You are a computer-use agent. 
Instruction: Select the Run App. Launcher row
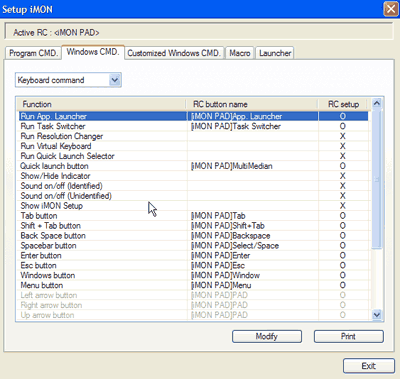(193, 116)
